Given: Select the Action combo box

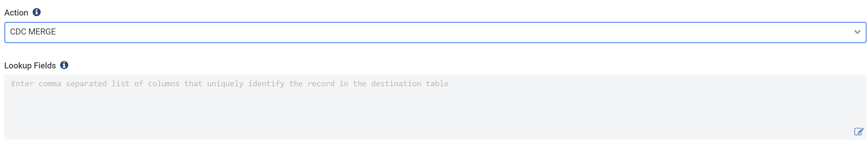Looking at the screenshot, I should [x=435, y=32].
